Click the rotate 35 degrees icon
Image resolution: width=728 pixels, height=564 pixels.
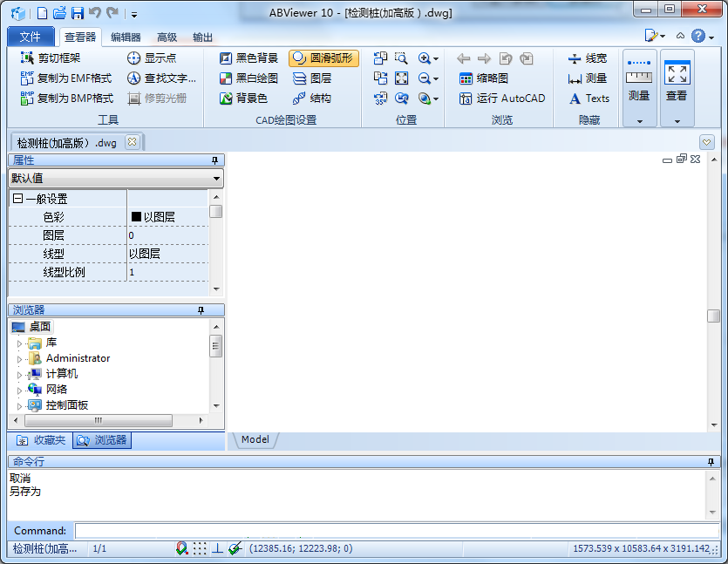click(380, 98)
